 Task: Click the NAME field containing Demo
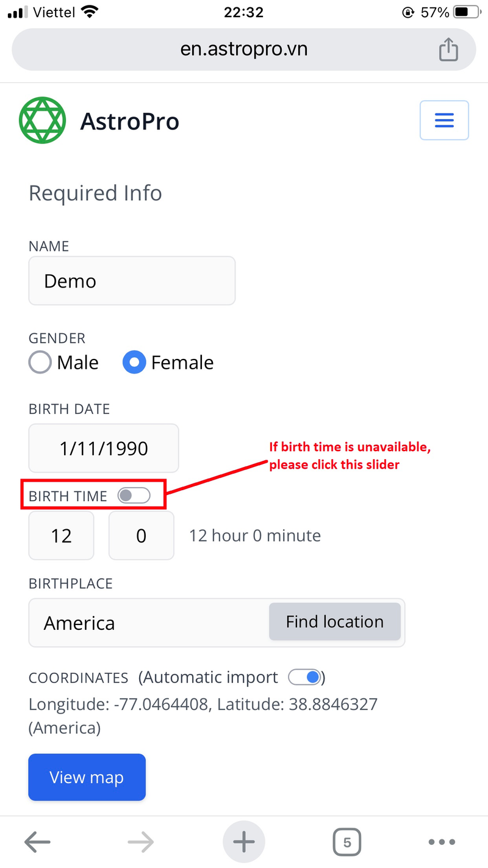pos(132,281)
